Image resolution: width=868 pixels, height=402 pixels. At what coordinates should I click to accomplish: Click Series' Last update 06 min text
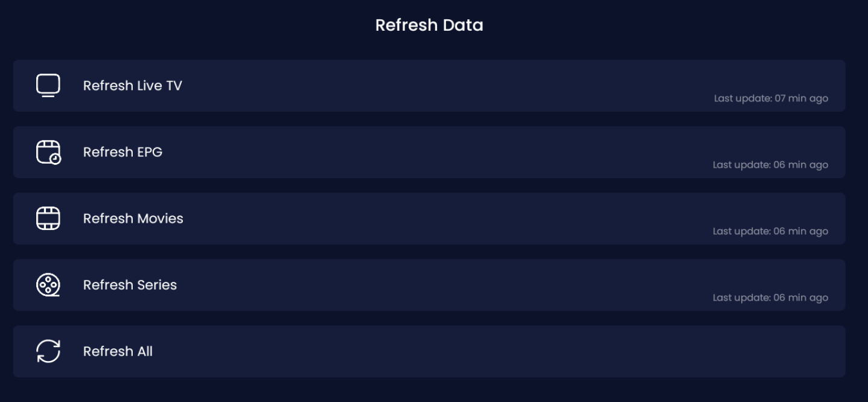tap(770, 298)
